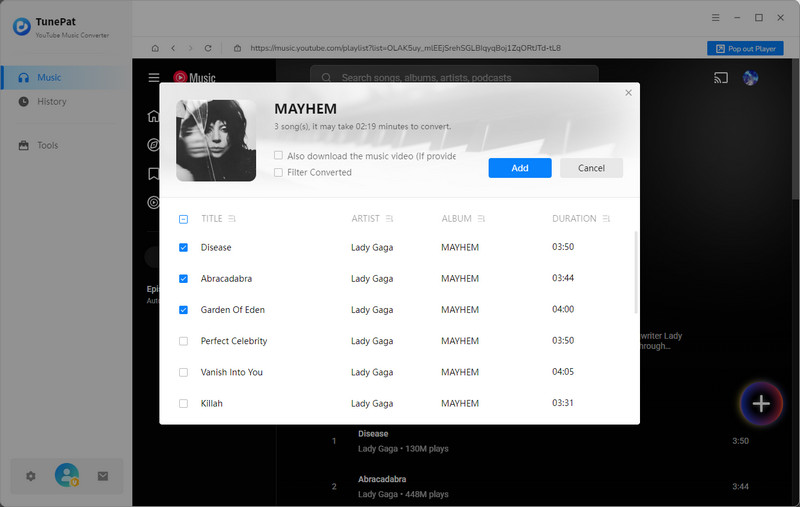Click the song list scrollbar in dialog
The height and width of the screenshot is (507, 800).
(636, 272)
